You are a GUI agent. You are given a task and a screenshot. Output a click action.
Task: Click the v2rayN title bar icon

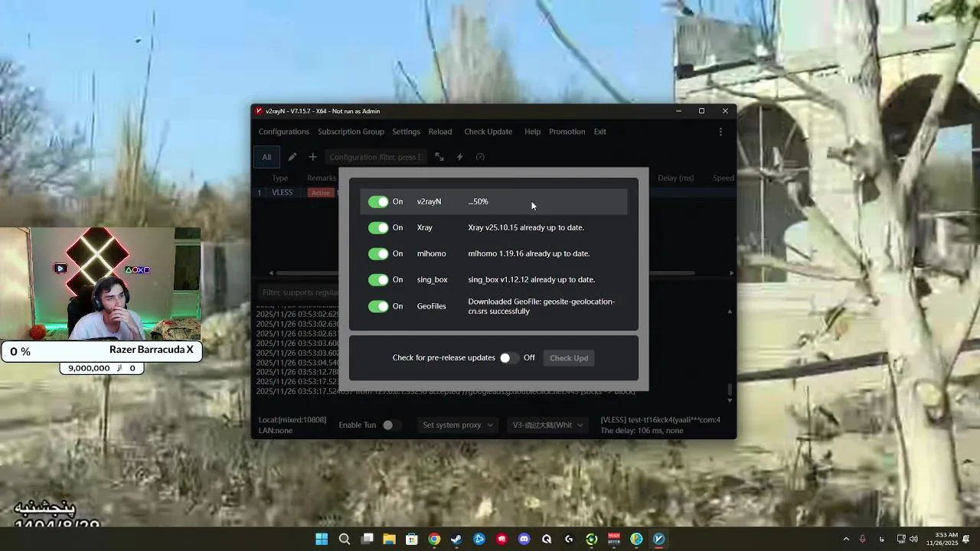[x=260, y=111]
